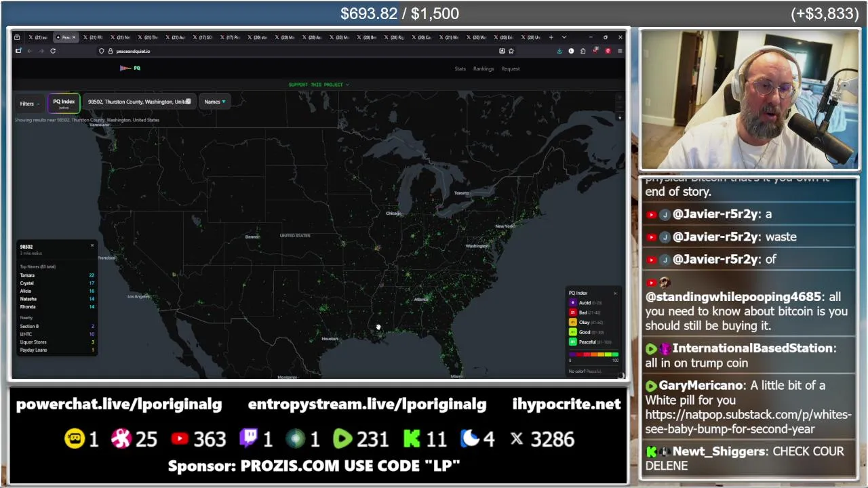
Task: Select the Bad red legend swatch
Action: coord(573,312)
